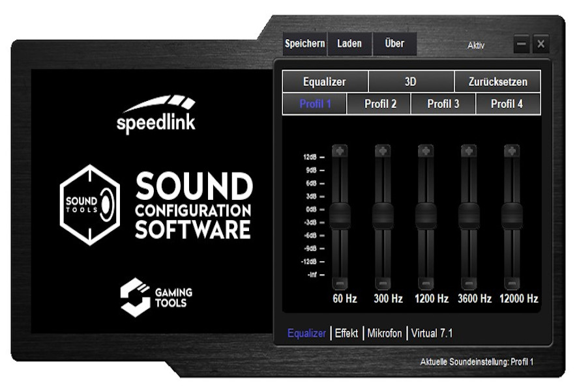This screenshot has height=392, width=577.
Task: Minimize the sound configuration window
Action: 521,44
